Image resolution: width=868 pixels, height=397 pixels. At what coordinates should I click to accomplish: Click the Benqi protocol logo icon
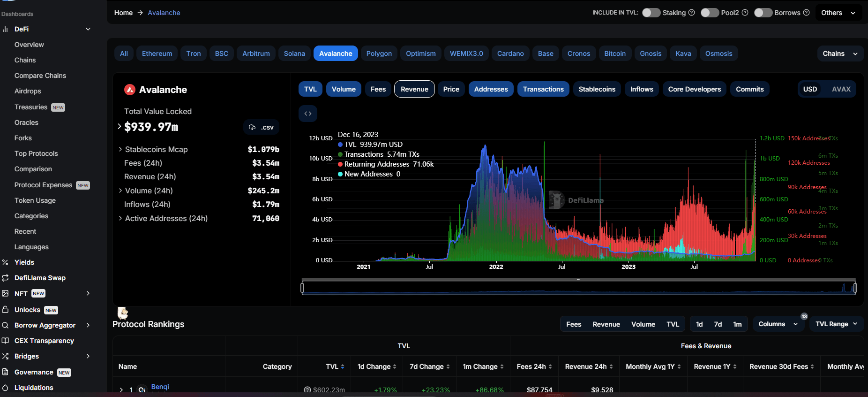click(x=142, y=390)
